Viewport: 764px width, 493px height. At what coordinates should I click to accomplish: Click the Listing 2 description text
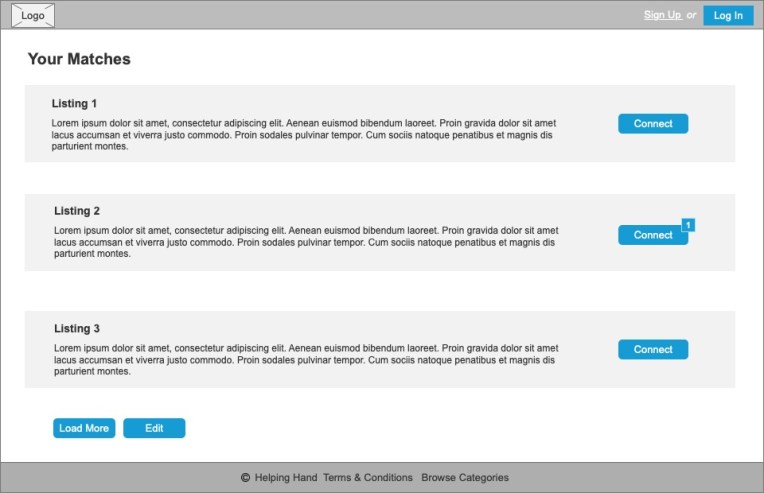click(305, 242)
